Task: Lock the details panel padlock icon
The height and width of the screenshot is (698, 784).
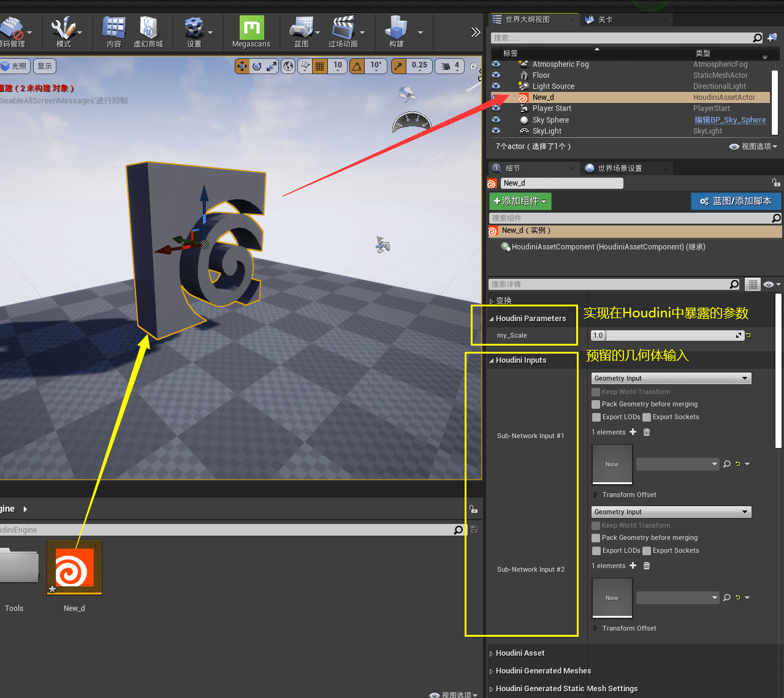Action: pos(776,183)
